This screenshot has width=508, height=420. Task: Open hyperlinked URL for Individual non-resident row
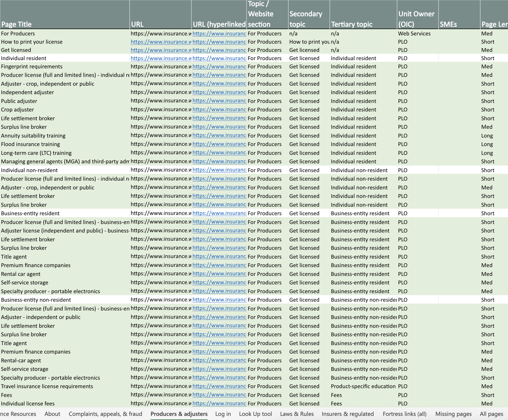[219, 170]
